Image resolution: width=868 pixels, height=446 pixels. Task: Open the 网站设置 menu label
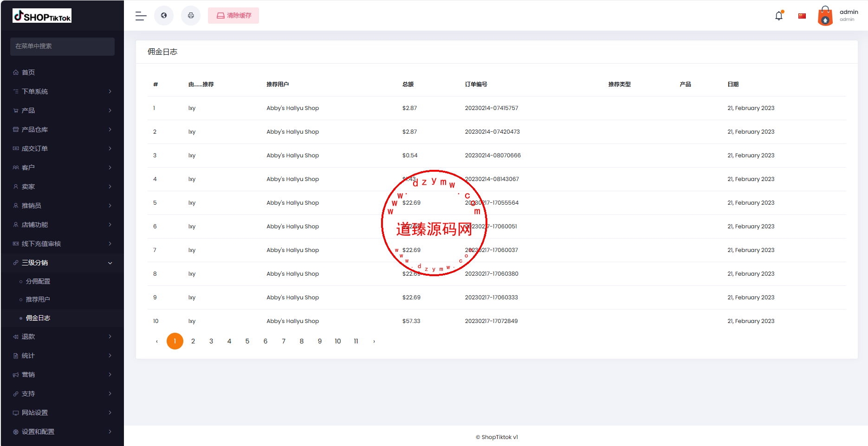[35, 413]
